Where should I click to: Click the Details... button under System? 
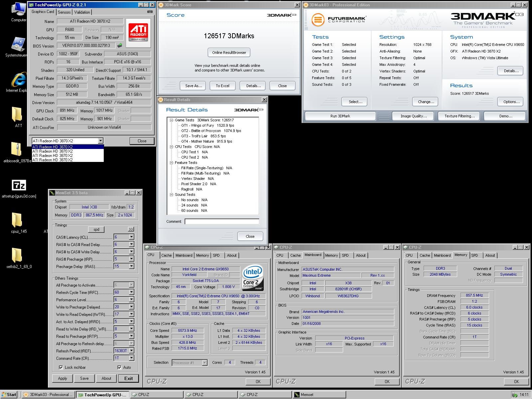[511, 71]
